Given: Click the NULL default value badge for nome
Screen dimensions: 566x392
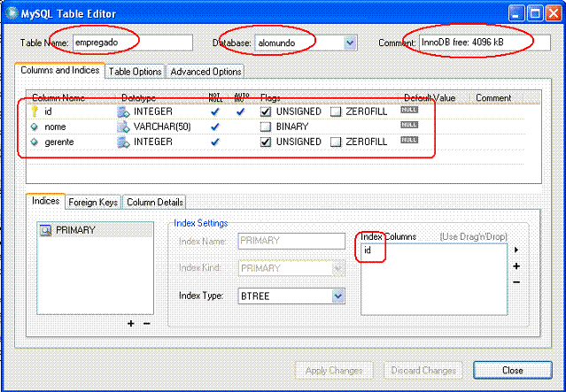Looking at the screenshot, I should (409, 125).
